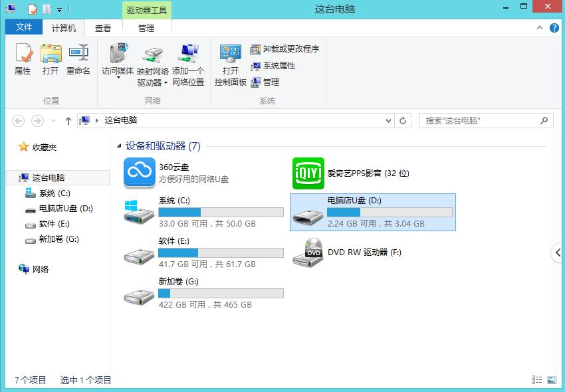Switch to the 查看 ribbon tab
Viewport: 565px width, 392px height.
point(104,27)
